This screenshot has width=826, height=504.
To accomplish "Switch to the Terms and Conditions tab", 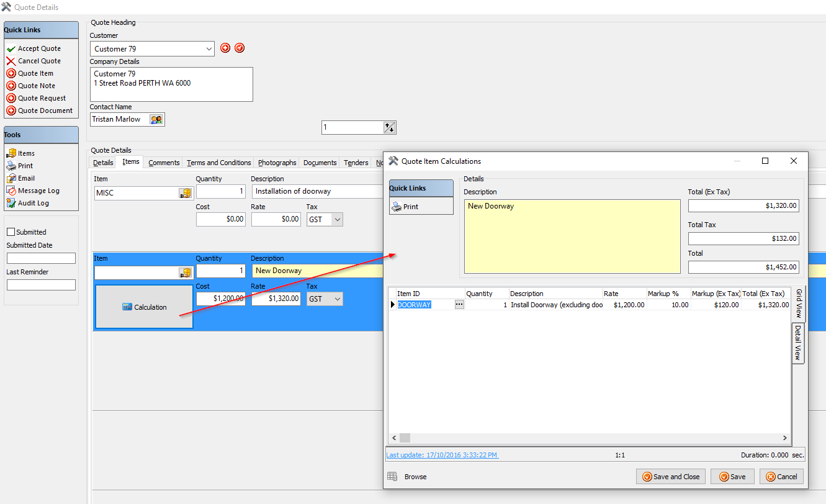I will (x=218, y=163).
